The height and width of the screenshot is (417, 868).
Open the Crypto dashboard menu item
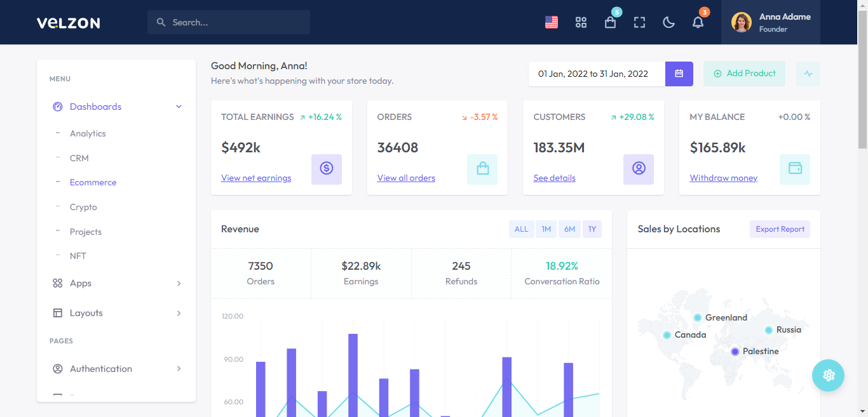coord(83,207)
